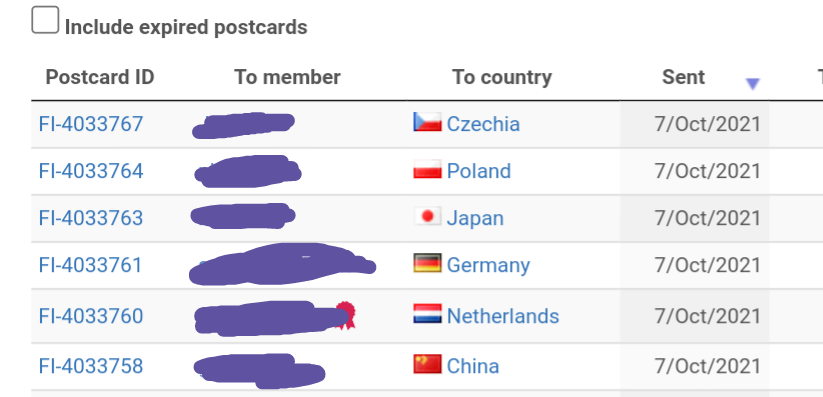This screenshot has height=397, width=823.
Task: Click the Czechia flag icon
Action: (x=427, y=122)
